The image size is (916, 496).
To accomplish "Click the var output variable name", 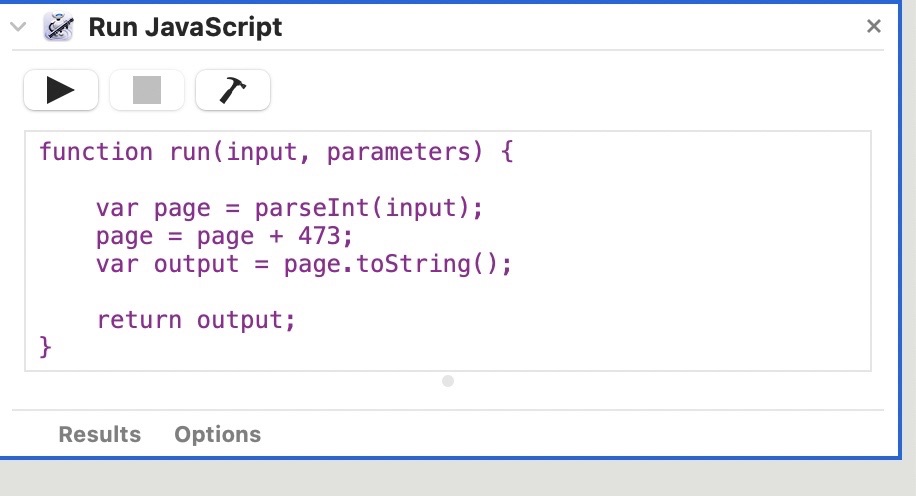I will pyautogui.click(x=196, y=264).
